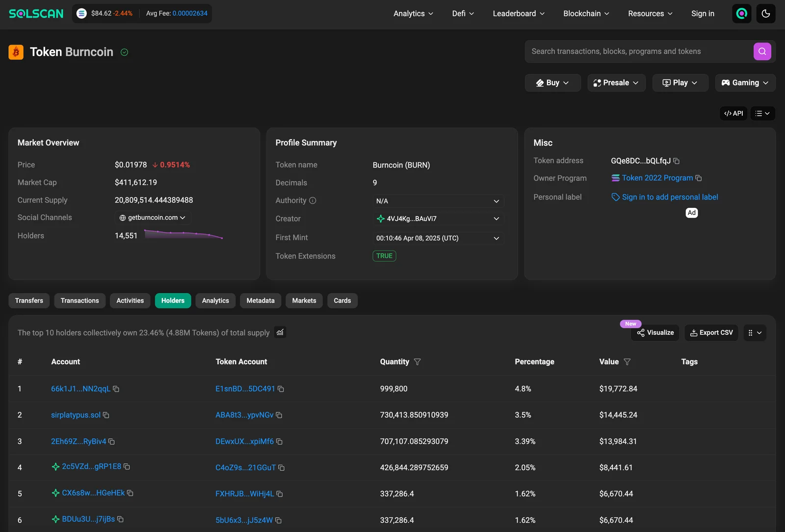Click the Quantity column filter icon

(x=418, y=362)
